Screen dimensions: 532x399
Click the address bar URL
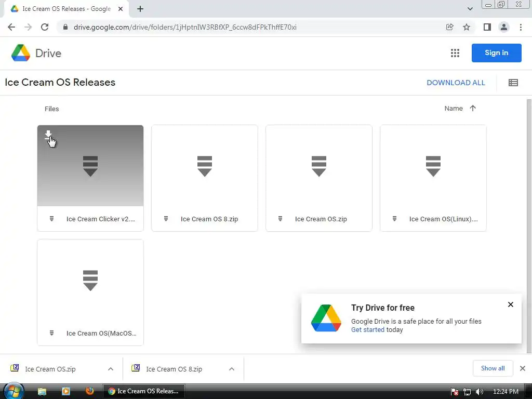point(185,27)
